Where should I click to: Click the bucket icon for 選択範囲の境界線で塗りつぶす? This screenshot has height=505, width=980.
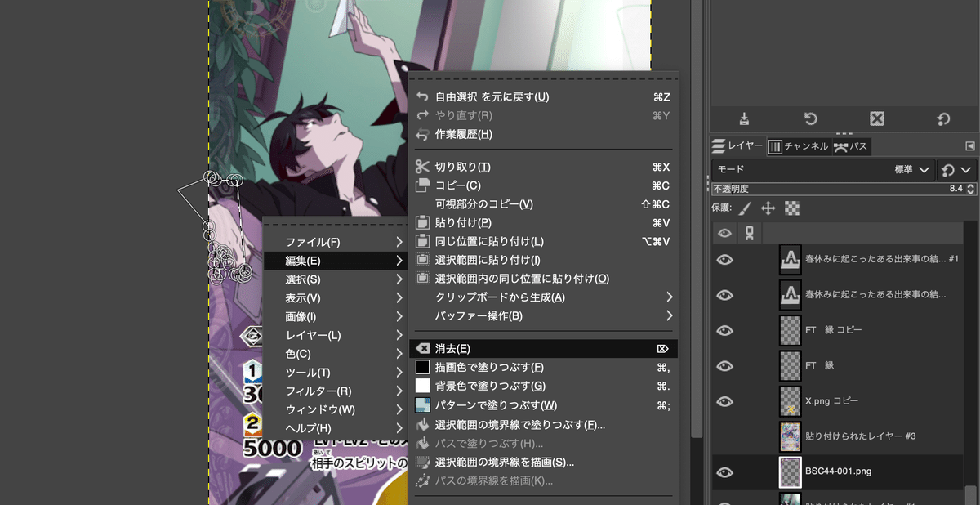coord(422,425)
